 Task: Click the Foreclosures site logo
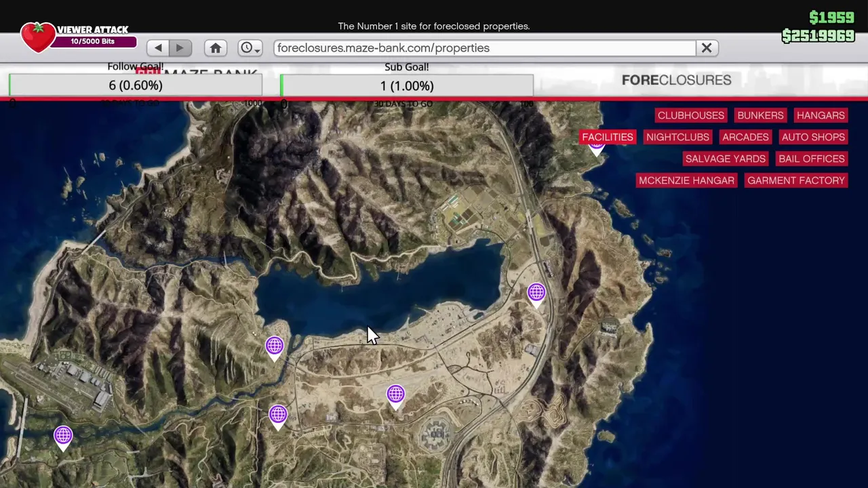(x=676, y=80)
